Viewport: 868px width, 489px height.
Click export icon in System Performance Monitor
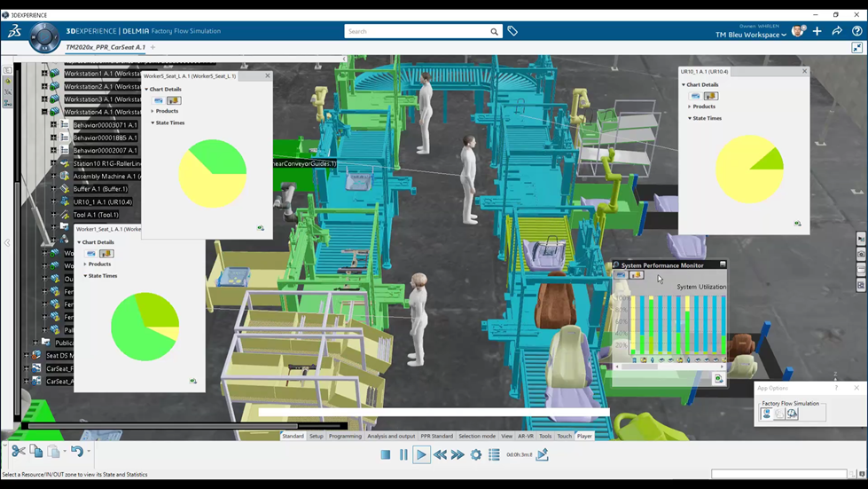tap(718, 379)
